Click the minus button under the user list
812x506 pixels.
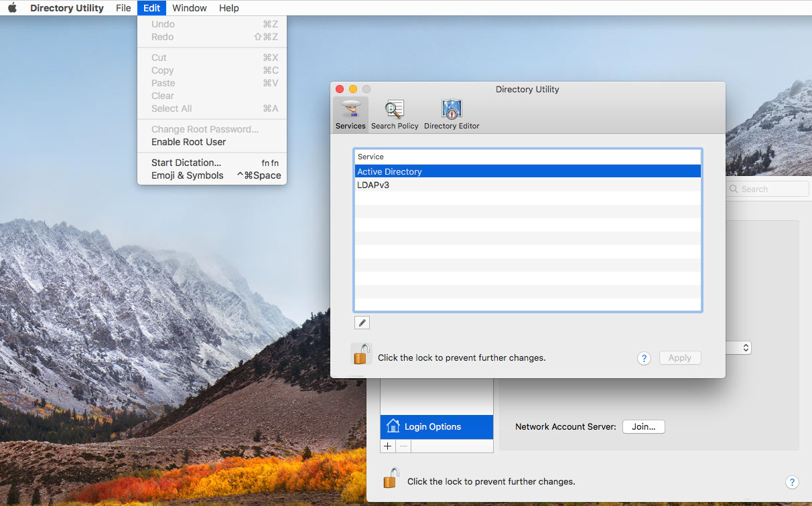click(403, 446)
